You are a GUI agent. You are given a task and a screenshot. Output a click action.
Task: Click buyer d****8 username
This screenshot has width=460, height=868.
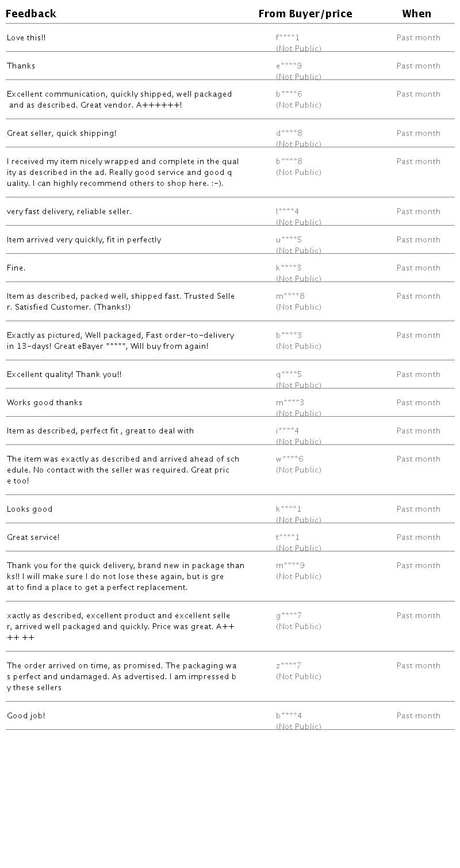289,134
